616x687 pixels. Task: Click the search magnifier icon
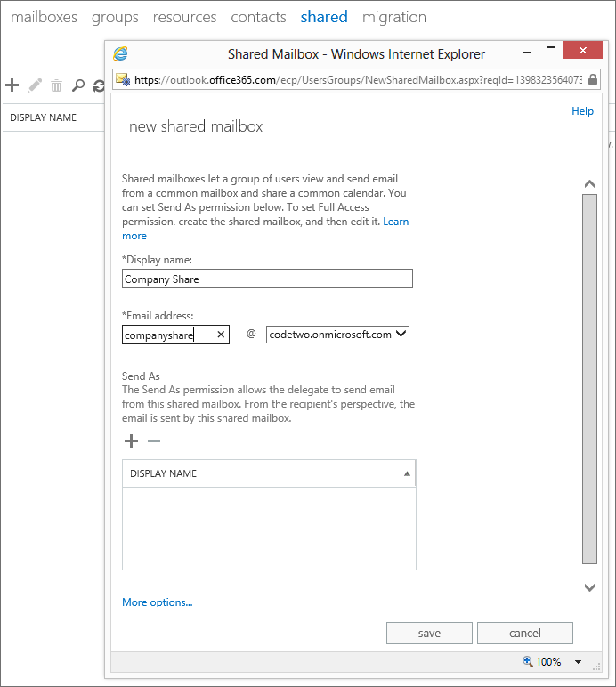point(78,85)
